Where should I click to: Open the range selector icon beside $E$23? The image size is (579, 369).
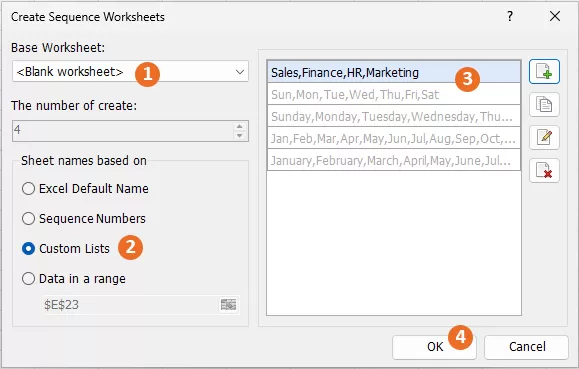click(x=229, y=305)
